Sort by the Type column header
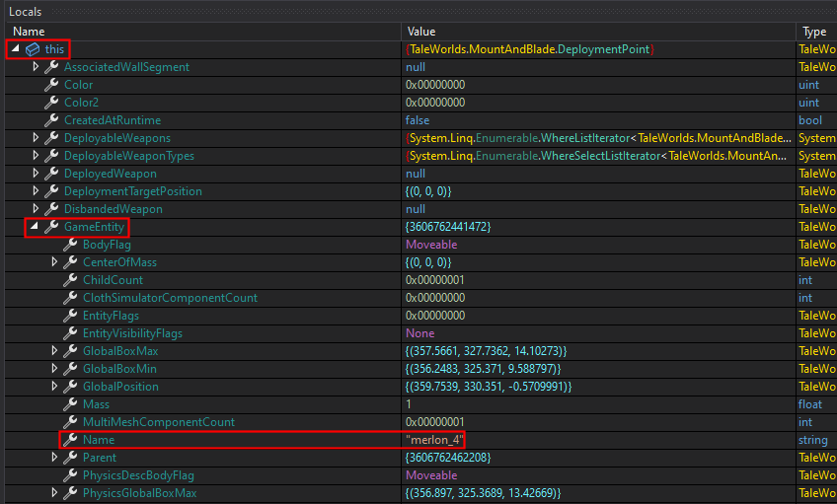 (816, 32)
